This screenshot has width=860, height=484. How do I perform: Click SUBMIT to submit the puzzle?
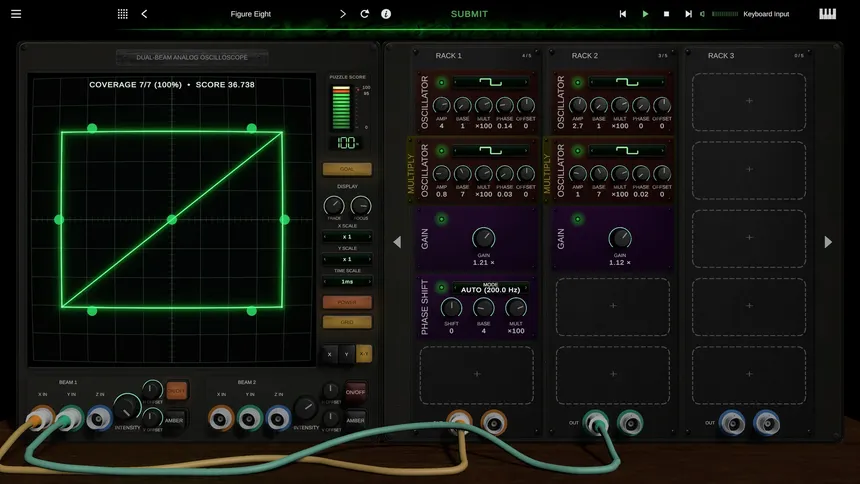469,14
